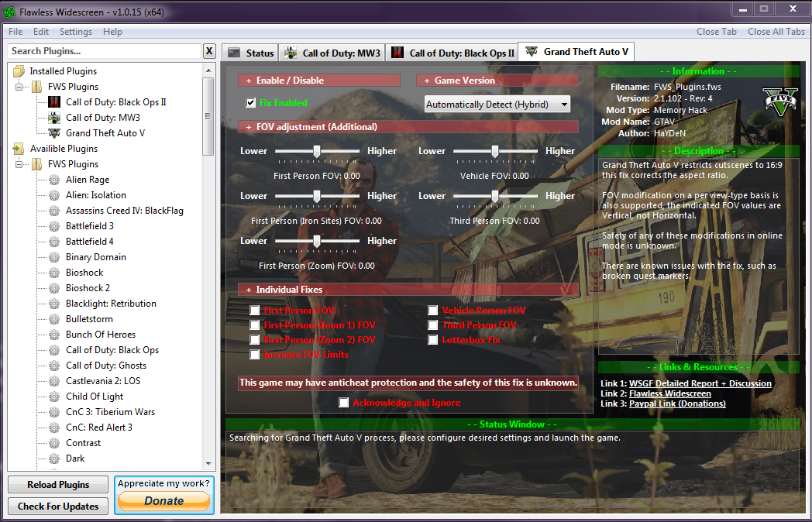This screenshot has height=522, width=812.
Task: Enable the Third Person FOV checkbox
Action: 432,325
